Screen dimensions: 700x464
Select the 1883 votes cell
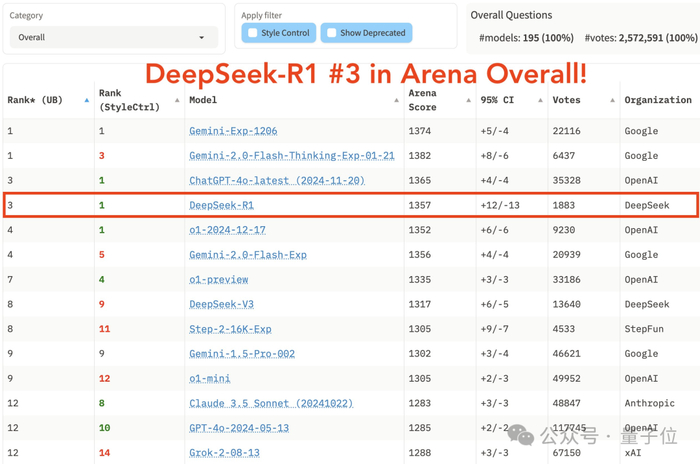564,205
